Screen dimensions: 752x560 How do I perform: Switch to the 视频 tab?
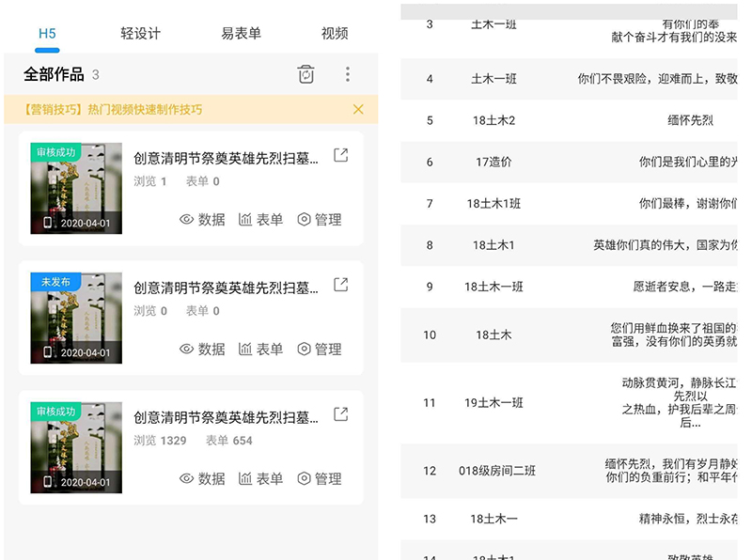point(335,33)
